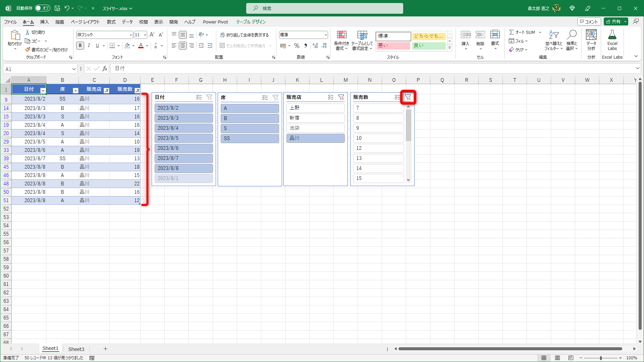
Task: Clear filter on 販売数 slicer
Action: pyautogui.click(x=408, y=97)
